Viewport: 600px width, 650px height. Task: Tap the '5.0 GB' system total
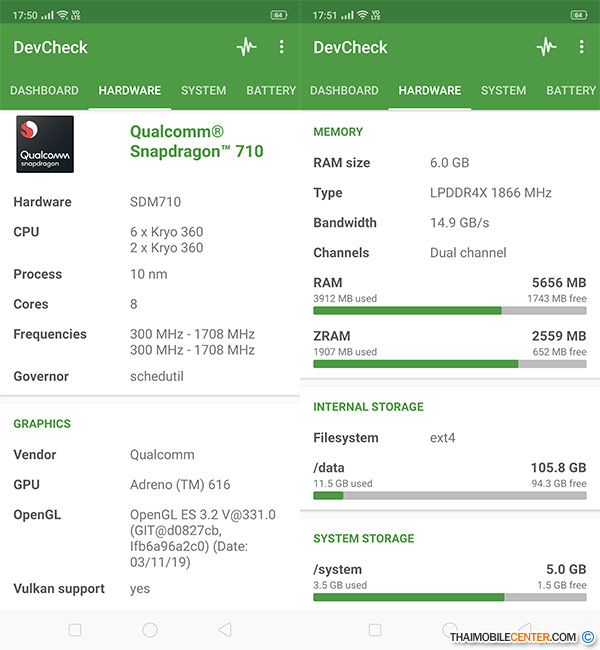[566, 569]
